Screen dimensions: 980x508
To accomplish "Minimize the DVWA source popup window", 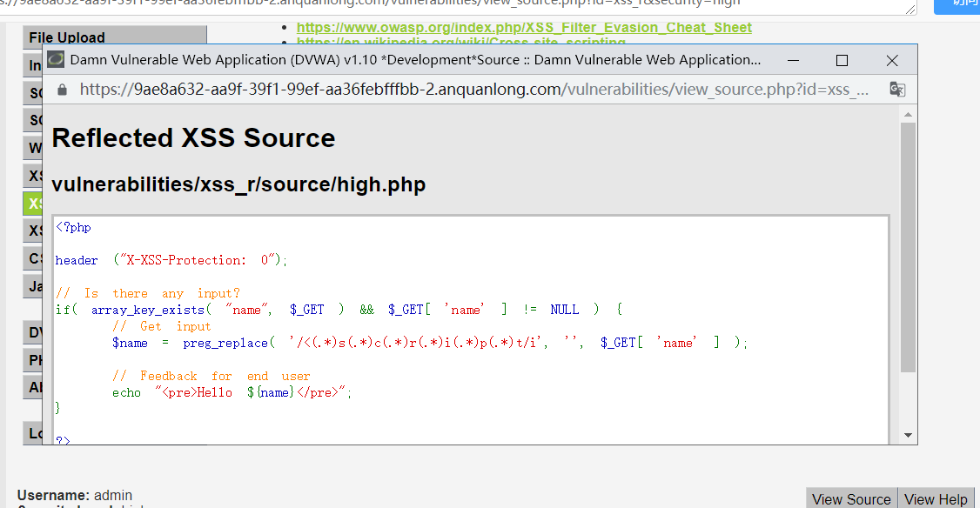I will point(793,60).
